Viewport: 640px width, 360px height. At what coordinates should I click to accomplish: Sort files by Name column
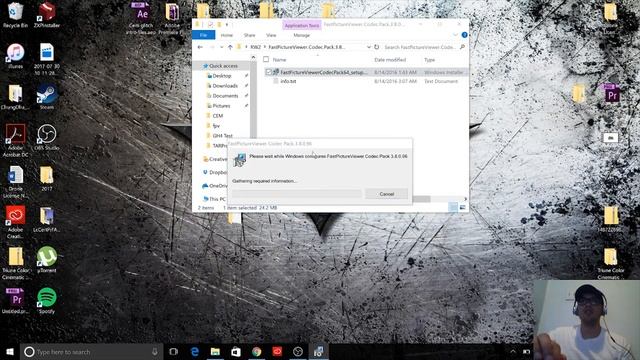pos(279,60)
